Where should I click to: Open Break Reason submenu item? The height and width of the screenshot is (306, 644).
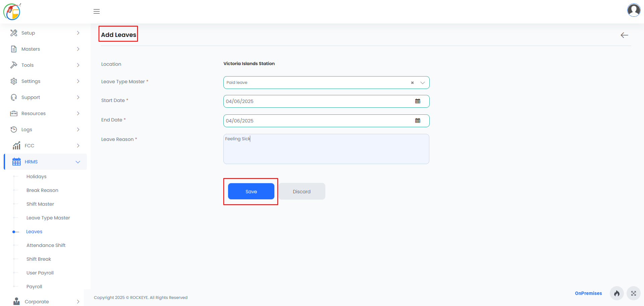42,190
